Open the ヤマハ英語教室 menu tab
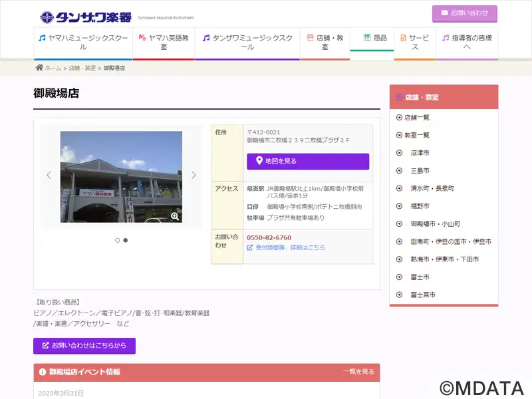This screenshot has width=532, height=399. tap(164, 43)
